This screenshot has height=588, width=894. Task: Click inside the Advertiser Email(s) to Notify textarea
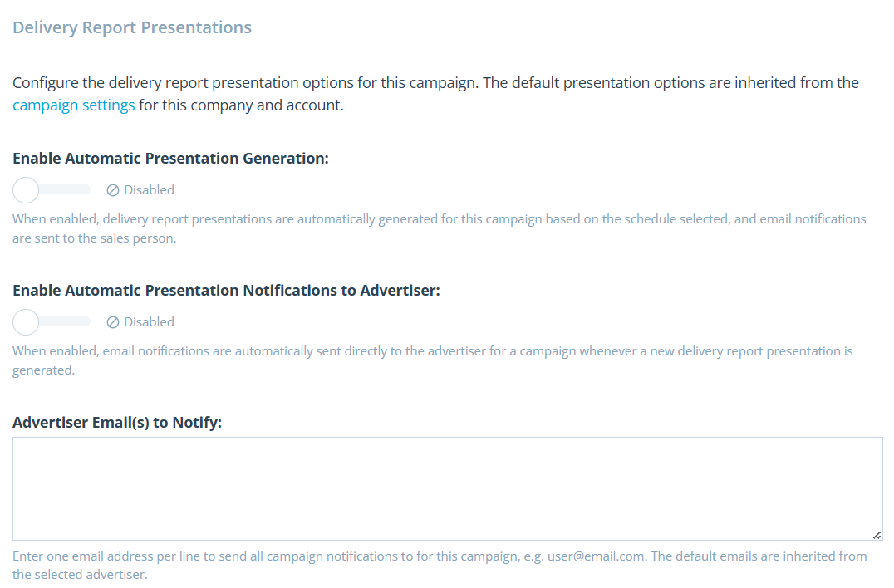tap(447, 488)
